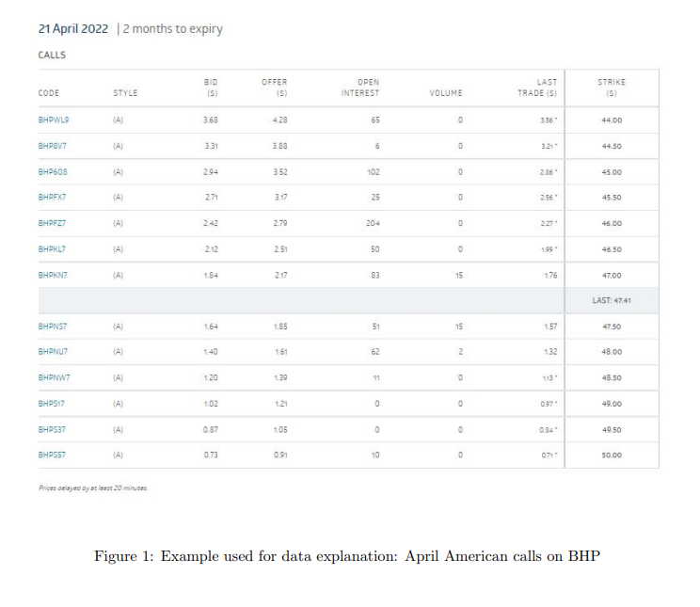This screenshot has width=700, height=607.
Task: Open the BHP6Q8 option code link
Action: pyautogui.click(x=53, y=172)
